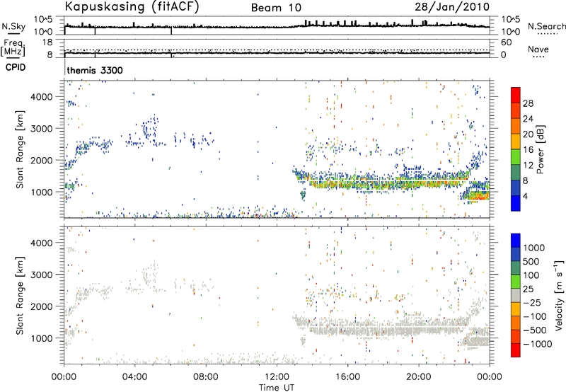566x392 pixels.
Task: Click the '-1000' value on Velocity color bar
Action: coord(538,344)
